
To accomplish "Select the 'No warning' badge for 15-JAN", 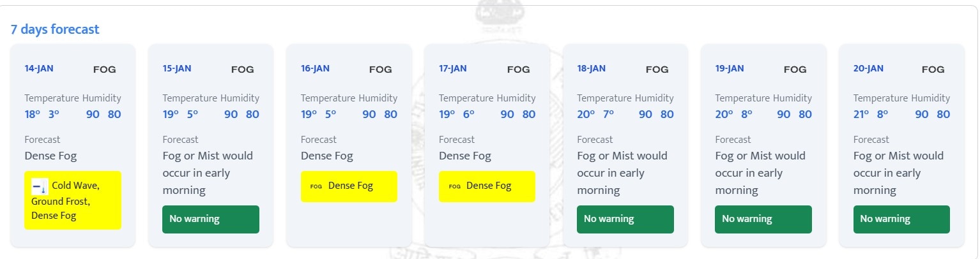I will (211, 219).
